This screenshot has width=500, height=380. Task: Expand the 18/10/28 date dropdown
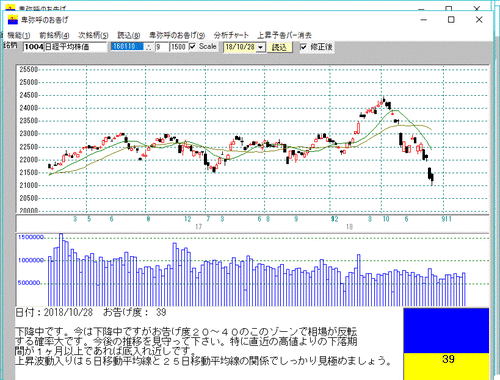click(x=261, y=47)
